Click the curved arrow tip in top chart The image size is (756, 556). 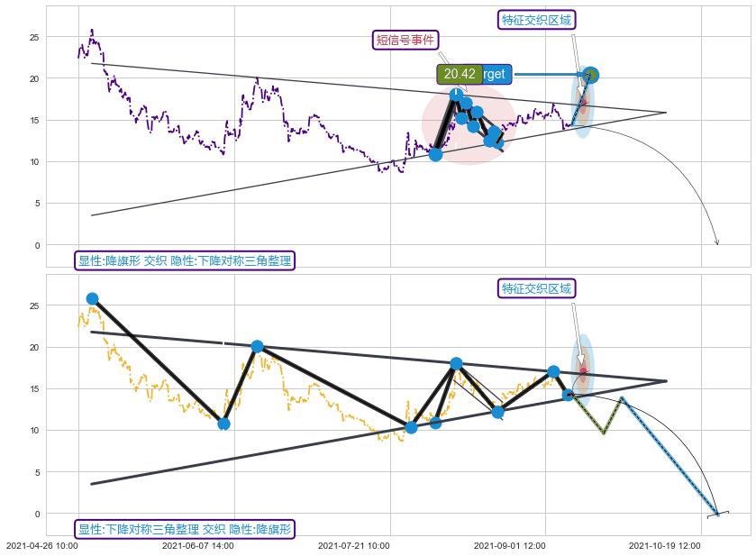pos(717,243)
